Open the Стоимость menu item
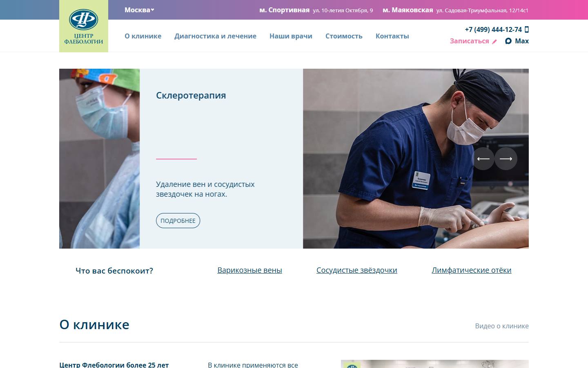The height and width of the screenshot is (368, 588). [344, 36]
